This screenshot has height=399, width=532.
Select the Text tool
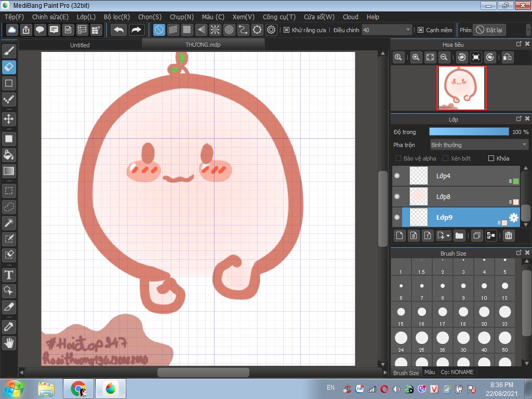coord(9,274)
